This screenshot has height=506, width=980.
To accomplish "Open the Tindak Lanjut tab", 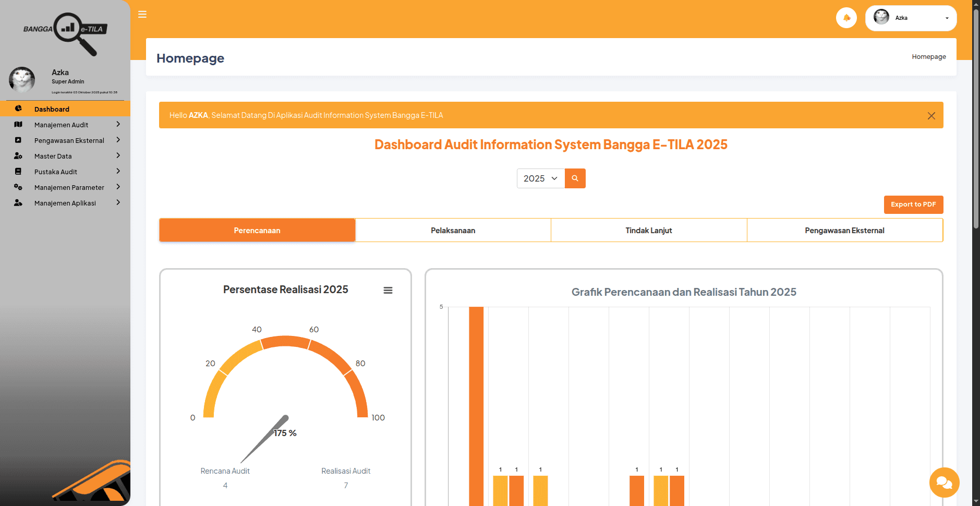I will tap(648, 230).
